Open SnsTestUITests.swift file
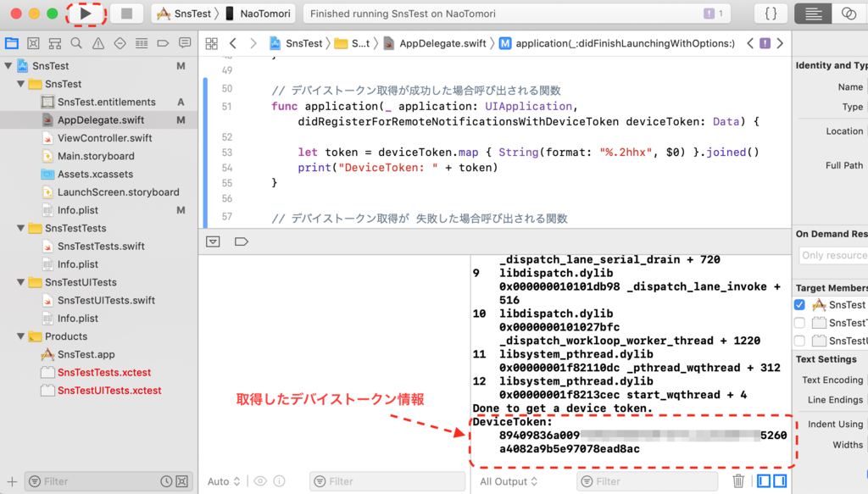This screenshot has height=494, width=868. click(x=106, y=301)
